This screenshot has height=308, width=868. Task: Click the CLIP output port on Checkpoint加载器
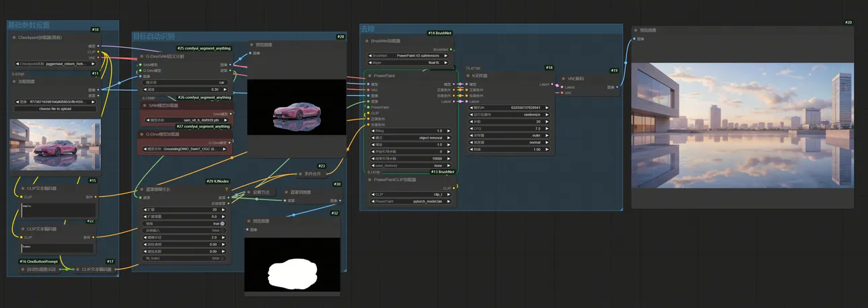coord(100,52)
